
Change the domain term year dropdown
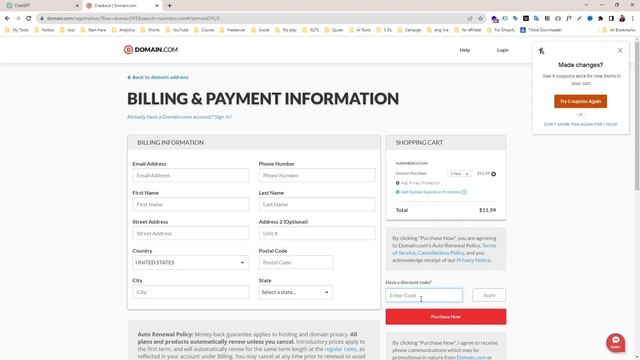point(459,174)
